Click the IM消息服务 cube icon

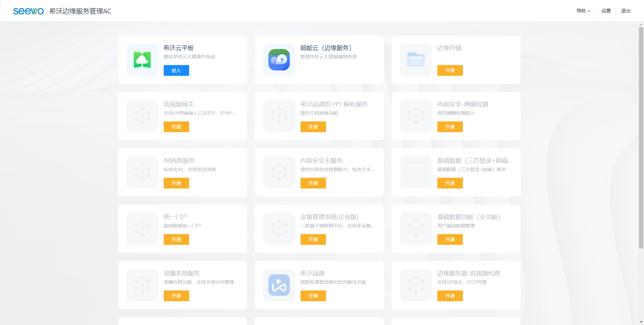[x=142, y=172]
